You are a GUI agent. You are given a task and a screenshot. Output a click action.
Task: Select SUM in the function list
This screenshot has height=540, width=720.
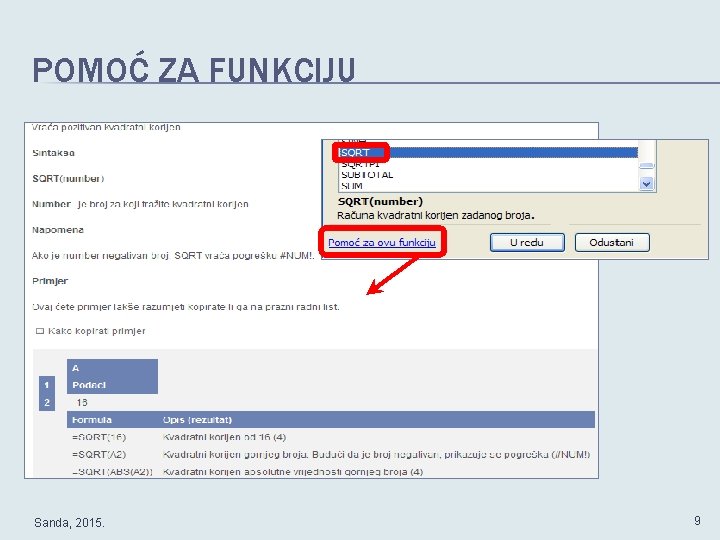pyautogui.click(x=352, y=186)
